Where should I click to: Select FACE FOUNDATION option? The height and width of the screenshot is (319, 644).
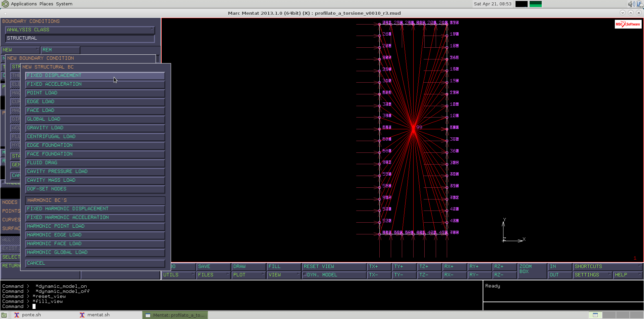pyautogui.click(x=95, y=154)
